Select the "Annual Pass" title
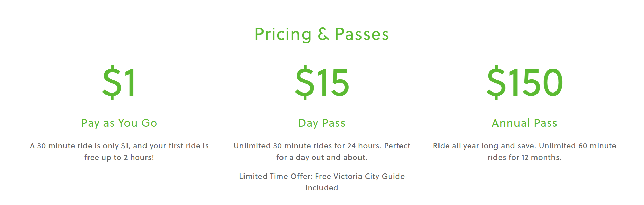The width and height of the screenshot is (644, 205). pyautogui.click(x=524, y=123)
